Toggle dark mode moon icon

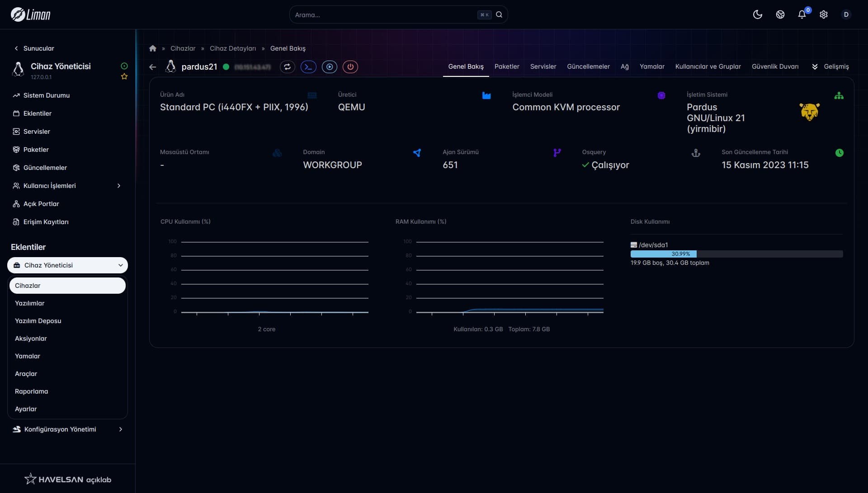758,14
